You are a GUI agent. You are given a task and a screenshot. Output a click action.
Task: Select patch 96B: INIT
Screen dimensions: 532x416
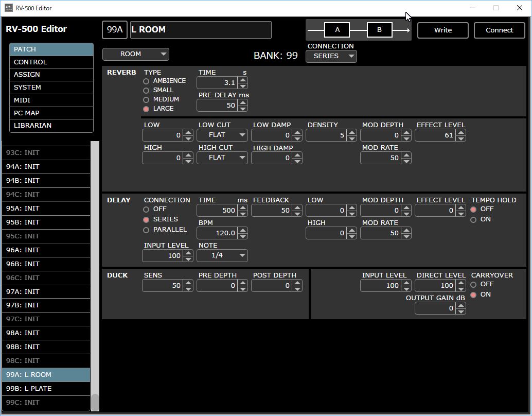coord(46,264)
